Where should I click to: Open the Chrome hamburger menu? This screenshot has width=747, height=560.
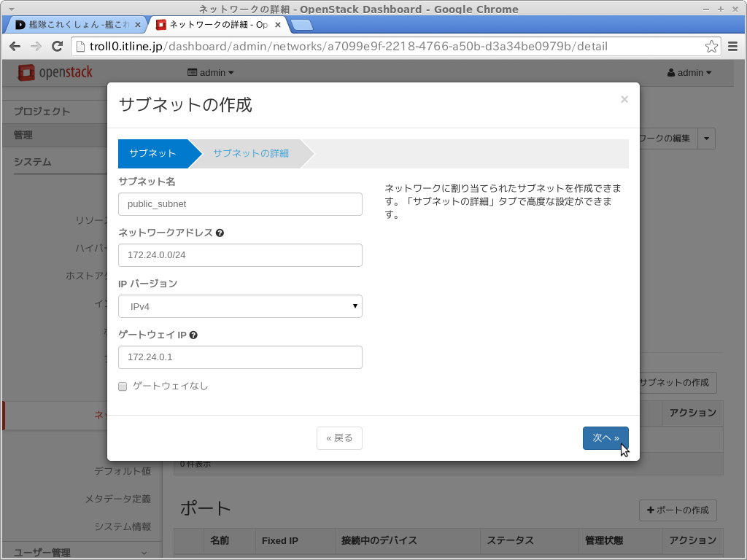pyautogui.click(x=733, y=47)
